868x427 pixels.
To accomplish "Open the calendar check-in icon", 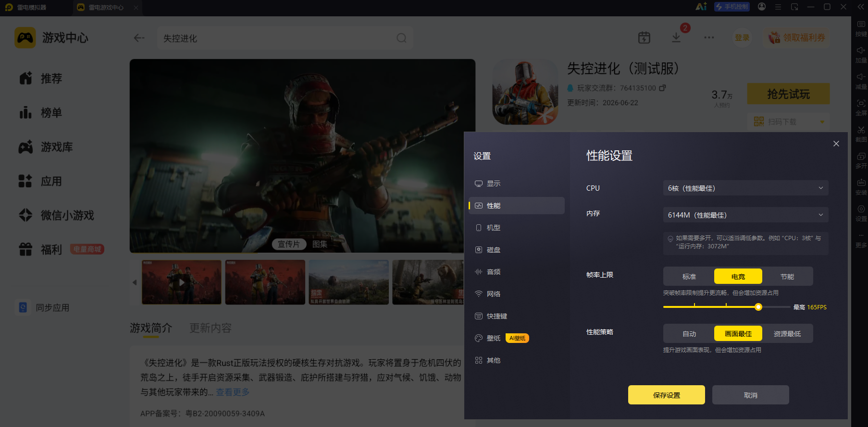I will pos(644,37).
